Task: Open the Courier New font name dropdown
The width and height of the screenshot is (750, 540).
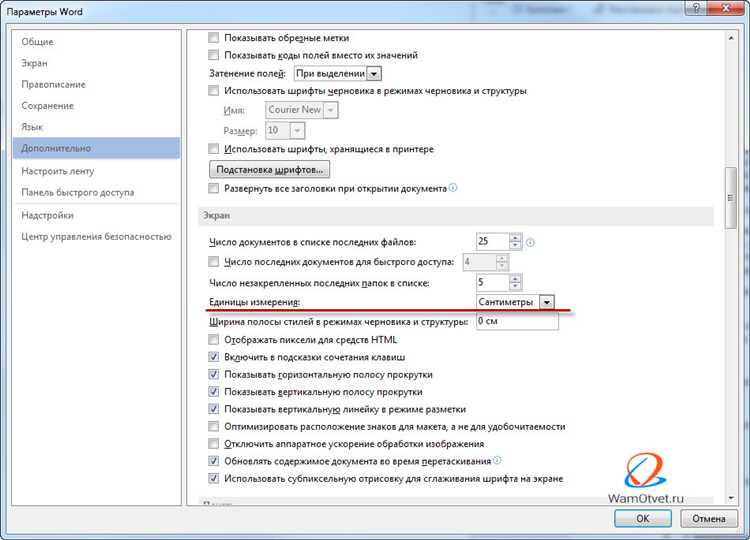Action: coord(331,110)
